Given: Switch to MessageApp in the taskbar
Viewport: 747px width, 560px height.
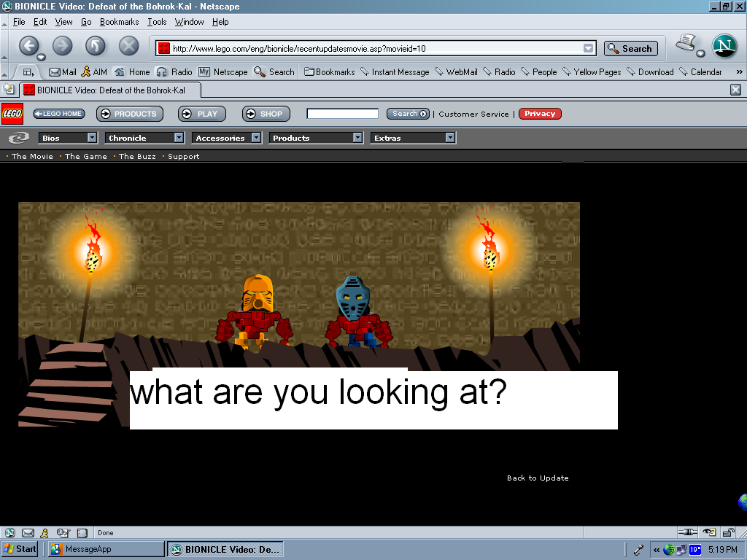Looking at the screenshot, I should click(107, 549).
